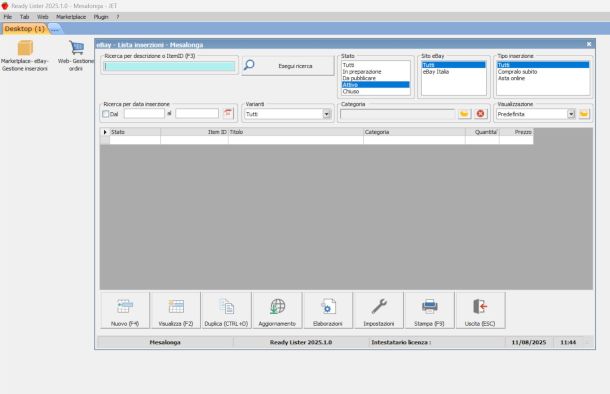Expand the Varianti dropdown
The height and width of the screenshot is (394, 610).
[x=327, y=114]
